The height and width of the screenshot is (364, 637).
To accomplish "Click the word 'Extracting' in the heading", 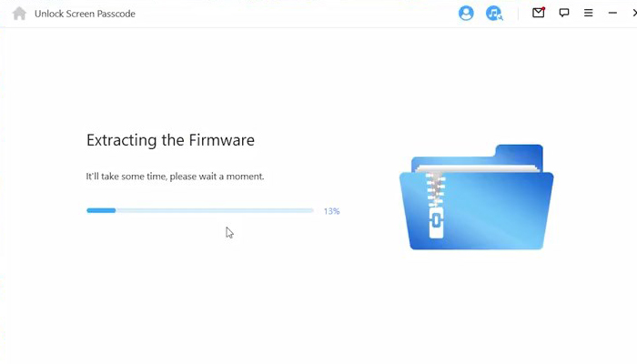I will coord(121,140).
